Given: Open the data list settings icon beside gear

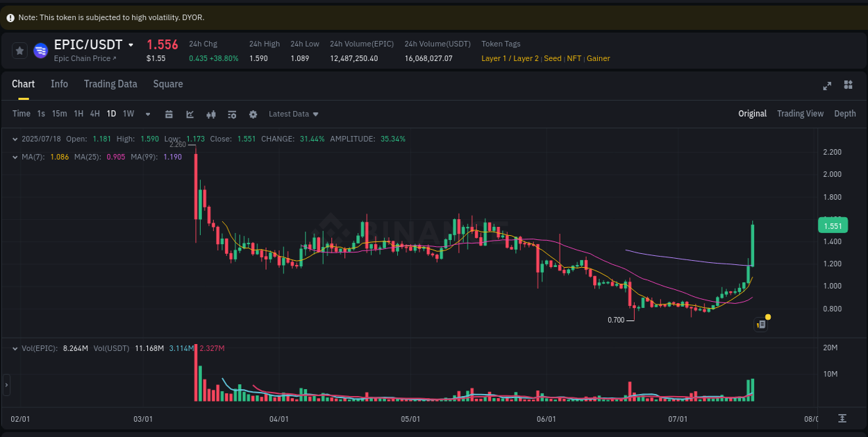Looking at the screenshot, I should click(232, 114).
